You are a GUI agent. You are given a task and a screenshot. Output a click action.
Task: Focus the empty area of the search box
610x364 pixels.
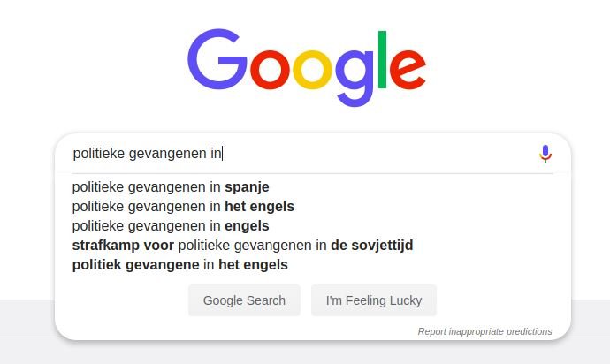click(x=377, y=154)
